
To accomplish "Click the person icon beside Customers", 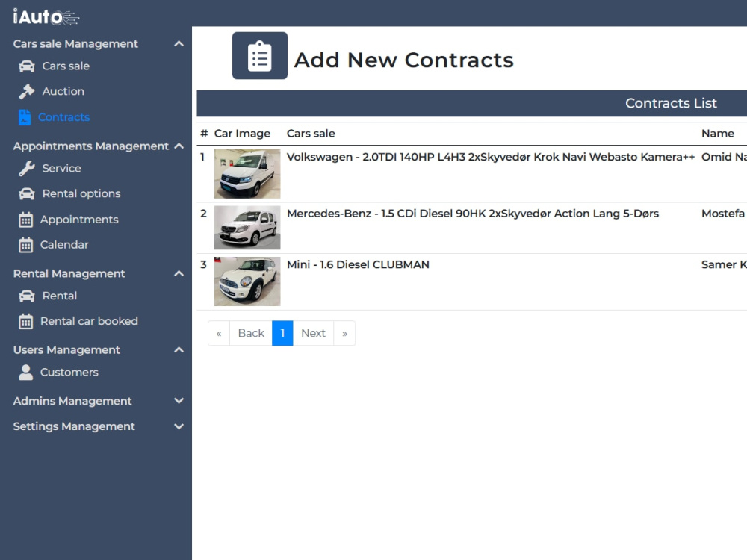I will [x=25, y=373].
